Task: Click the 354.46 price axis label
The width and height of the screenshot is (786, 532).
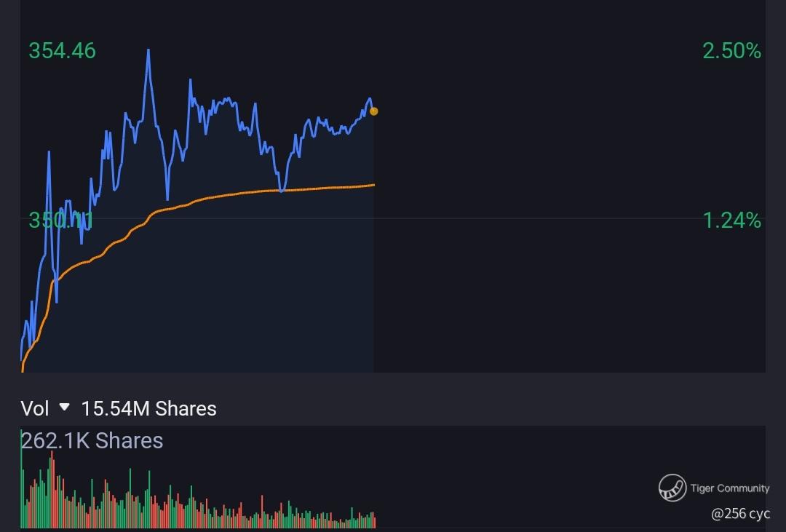Action: (x=62, y=51)
